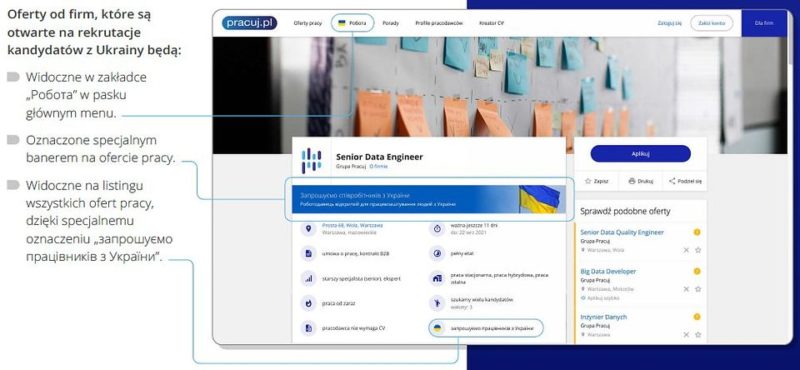Dismiss the Big Data Developer suggestion with X

pyautogui.click(x=686, y=289)
